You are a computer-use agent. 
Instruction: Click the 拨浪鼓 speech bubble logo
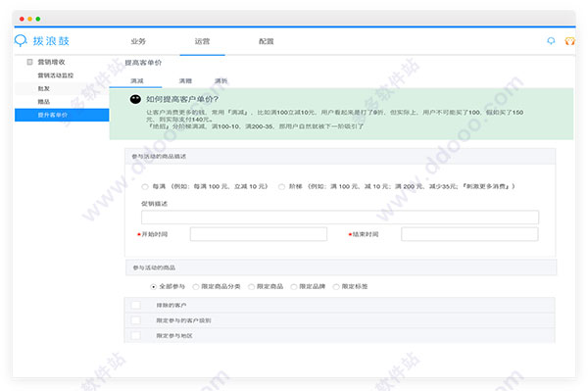click(x=21, y=40)
